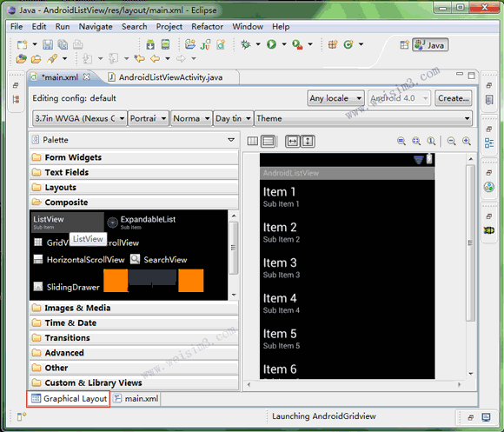Select SearchView in the palette
This screenshot has height=432, width=504.
pyautogui.click(x=159, y=260)
